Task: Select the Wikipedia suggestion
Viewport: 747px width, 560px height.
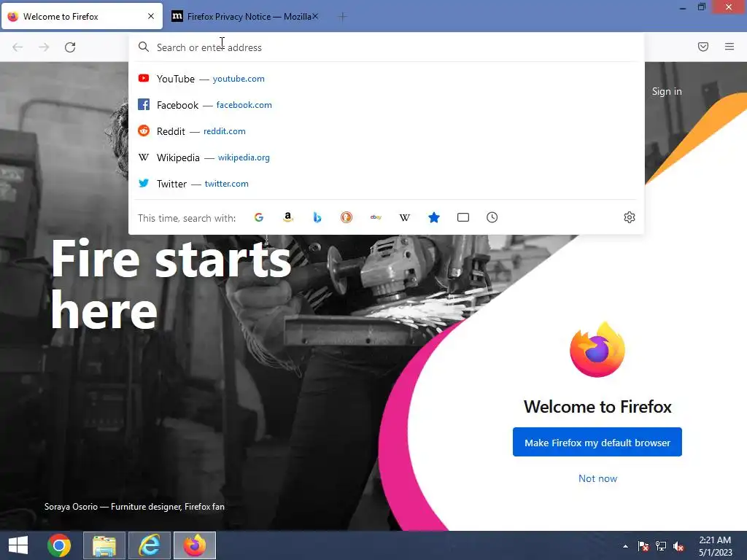Action: 387,157
